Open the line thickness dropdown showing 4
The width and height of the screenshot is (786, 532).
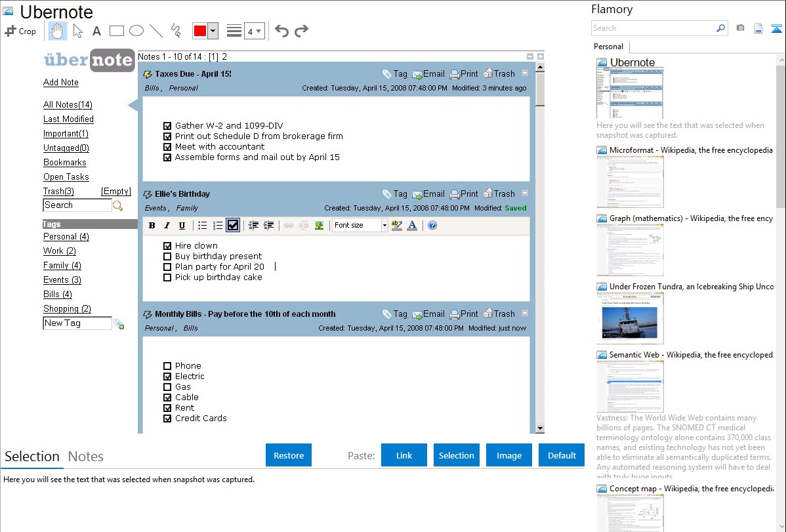point(255,31)
